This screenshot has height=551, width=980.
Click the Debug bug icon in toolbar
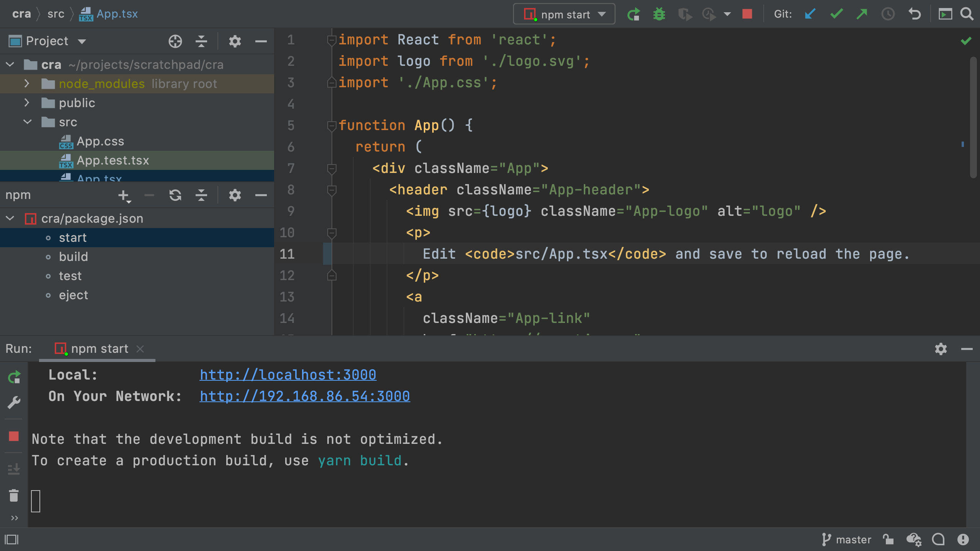[659, 14]
